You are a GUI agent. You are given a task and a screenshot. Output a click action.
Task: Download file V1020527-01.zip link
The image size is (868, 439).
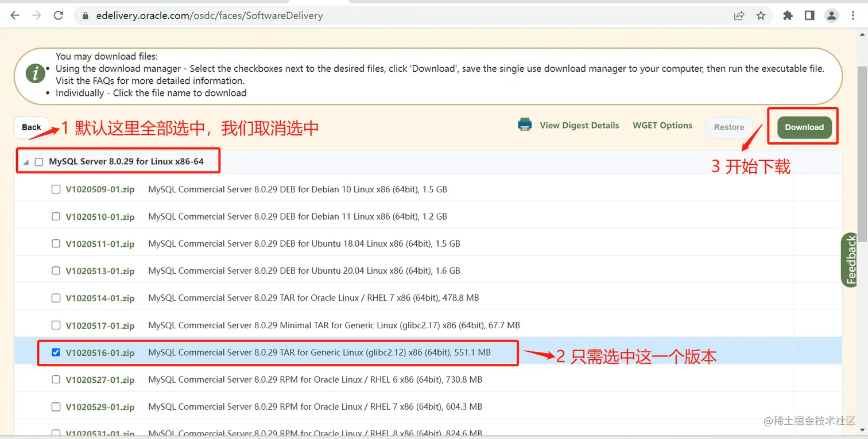(x=100, y=380)
